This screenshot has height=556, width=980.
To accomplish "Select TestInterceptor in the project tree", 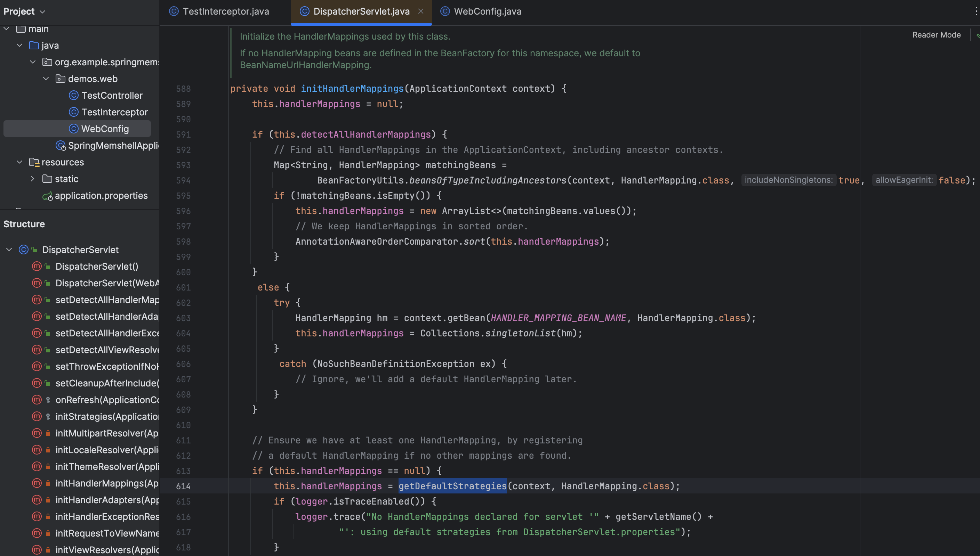I will (x=114, y=112).
